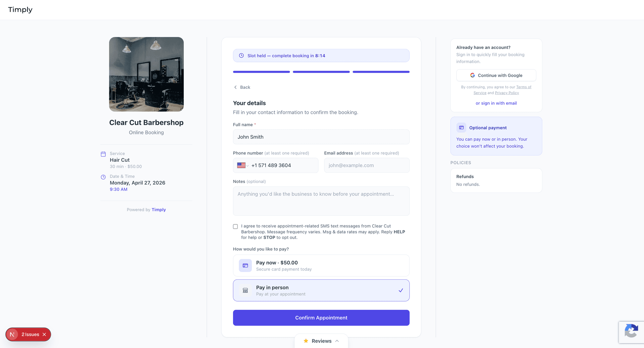Viewport: 644px width, 348px height.
Task: Click the storefront icon in Pay in person option
Action: pos(245,290)
